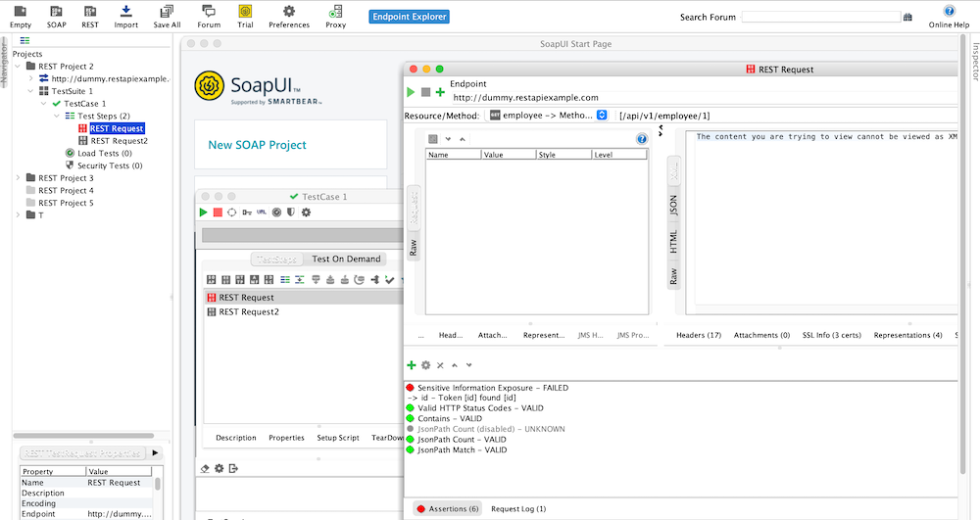Move assertion up arrow icon
Screen dimensions: 980x520
point(455,365)
